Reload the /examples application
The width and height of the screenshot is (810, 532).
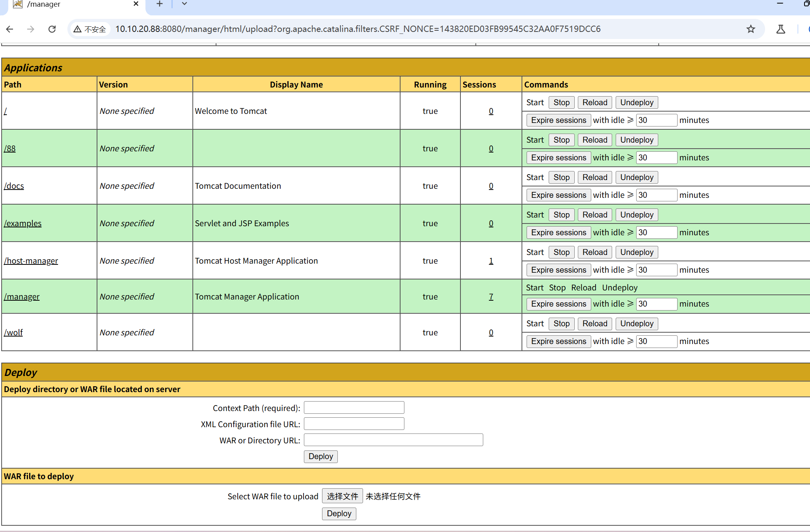(x=594, y=215)
